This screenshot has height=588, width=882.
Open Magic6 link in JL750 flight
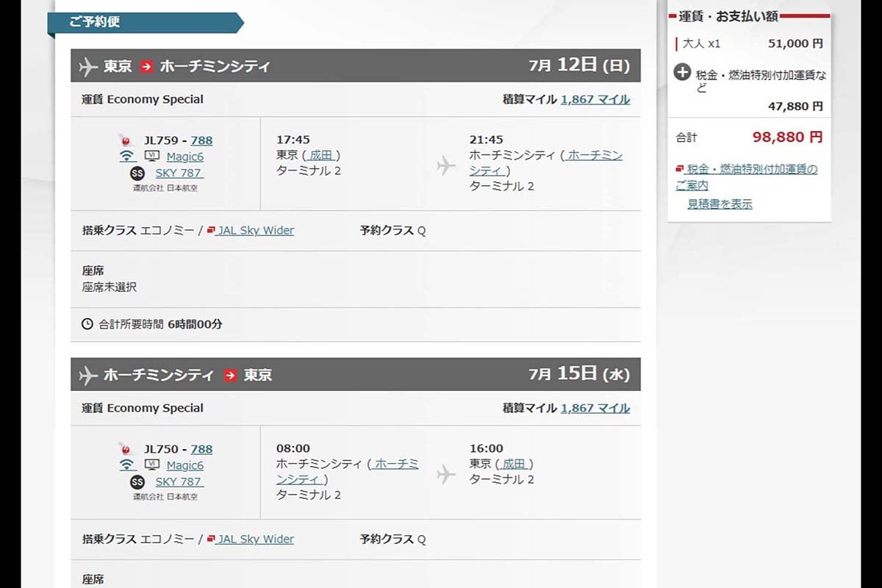(x=185, y=465)
